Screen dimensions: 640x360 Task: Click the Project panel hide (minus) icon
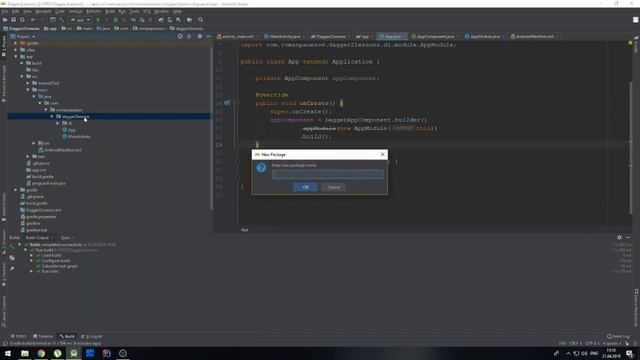209,36
